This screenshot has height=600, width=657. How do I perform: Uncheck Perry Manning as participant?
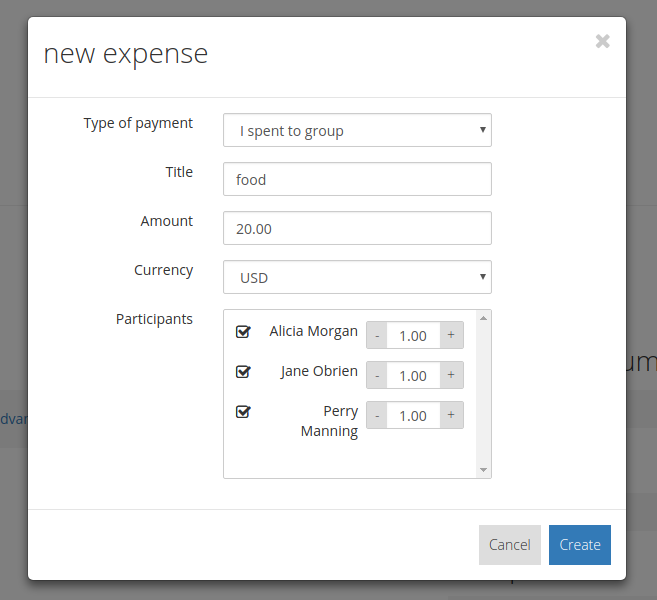[243, 412]
